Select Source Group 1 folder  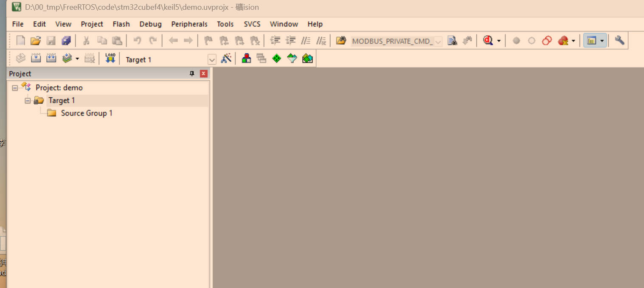[x=86, y=113]
